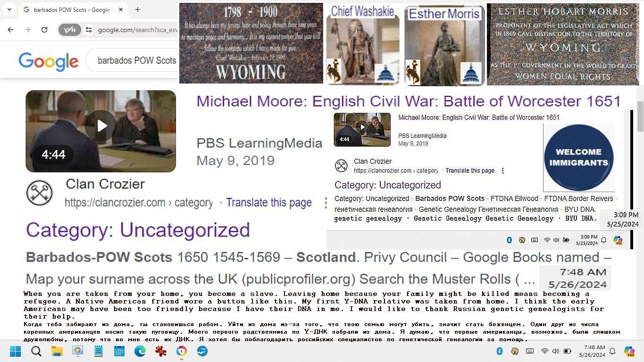Click the blue 'WELCOME IMMIGRANTS' round button image
Screen dimensions: 644x362
click(x=578, y=158)
